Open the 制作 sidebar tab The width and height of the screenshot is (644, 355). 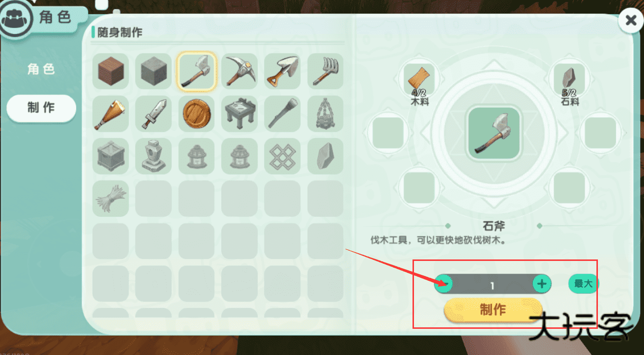tap(41, 108)
